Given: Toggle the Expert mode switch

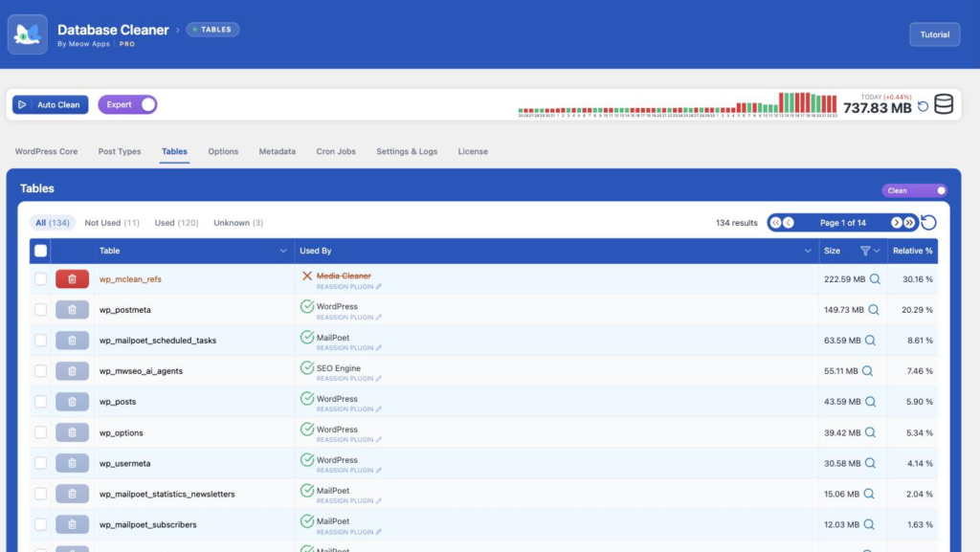Looking at the screenshot, I should 127,104.
